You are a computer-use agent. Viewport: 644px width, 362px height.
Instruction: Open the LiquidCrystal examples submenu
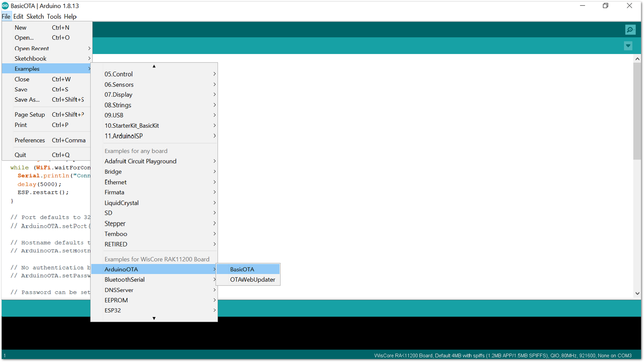tap(154, 203)
